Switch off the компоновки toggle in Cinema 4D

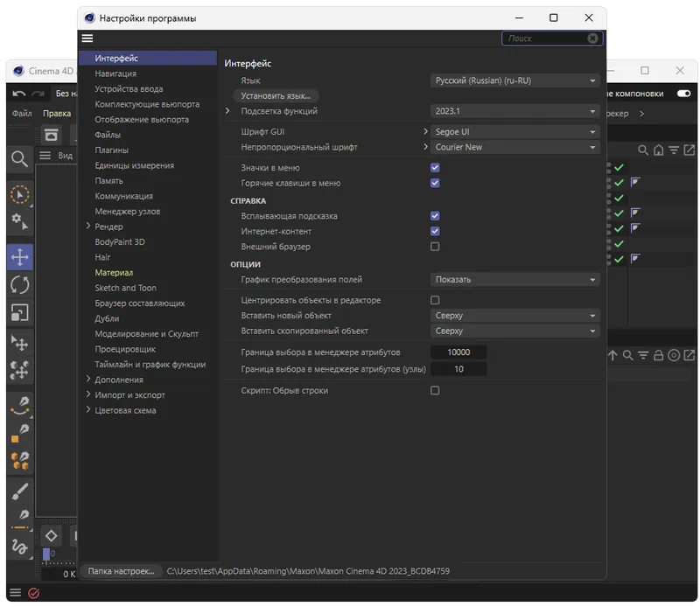(683, 94)
